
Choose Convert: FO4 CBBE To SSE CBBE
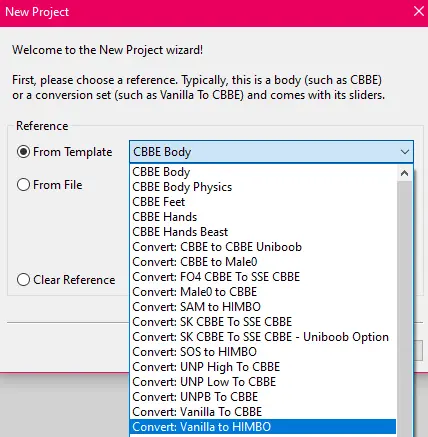click(x=263, y=277)
